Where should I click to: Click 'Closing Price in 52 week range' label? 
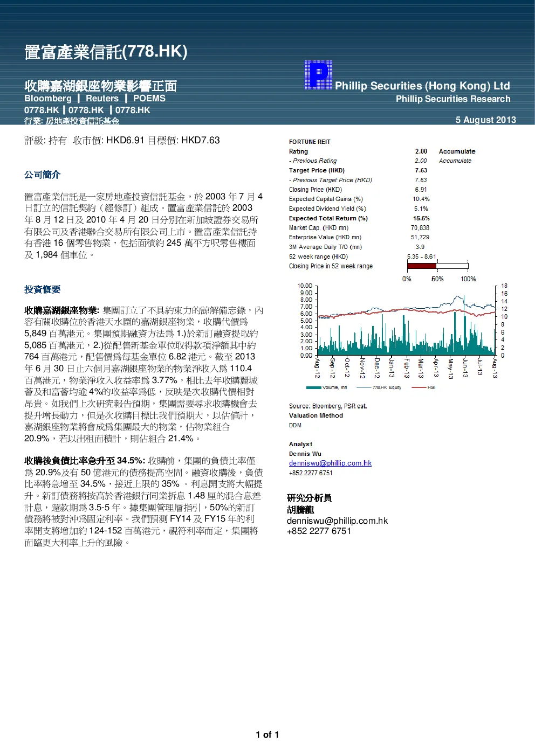(331, 266)
